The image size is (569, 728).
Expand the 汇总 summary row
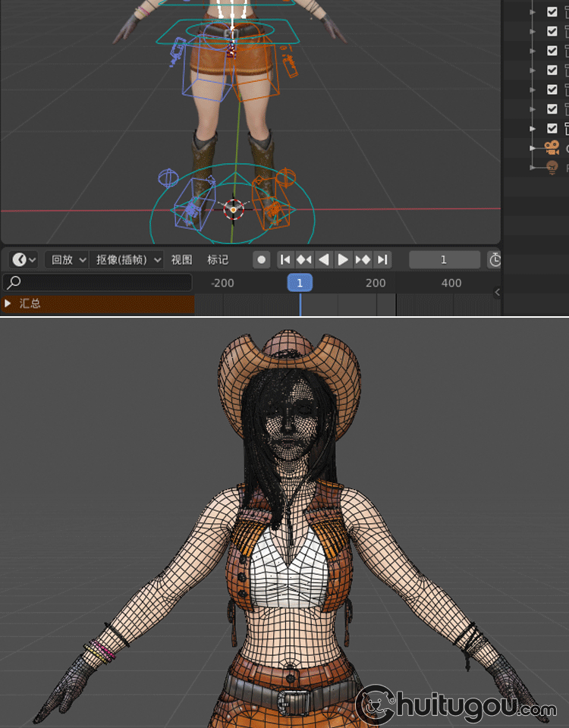coord(8,303)
